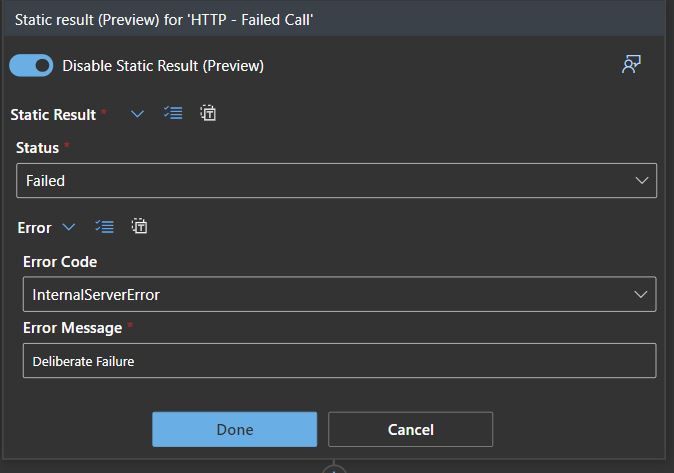Click the Error Message input field
This screenshot has height=473, width=674.
pyautogui.click(x=339, y=361)
